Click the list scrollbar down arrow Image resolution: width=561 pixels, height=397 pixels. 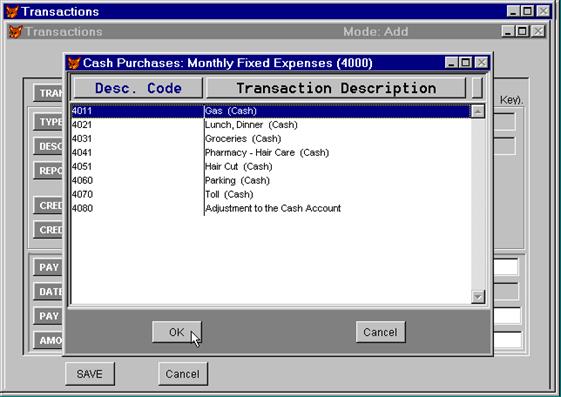tap(478, 296)
